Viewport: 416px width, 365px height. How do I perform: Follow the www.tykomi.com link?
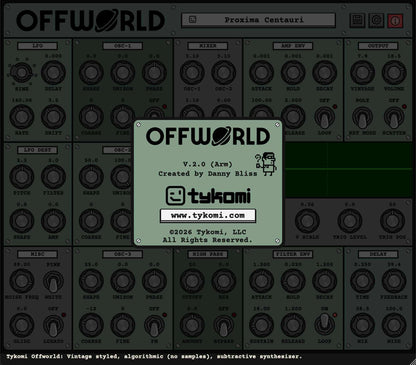(x=208, y=216)
